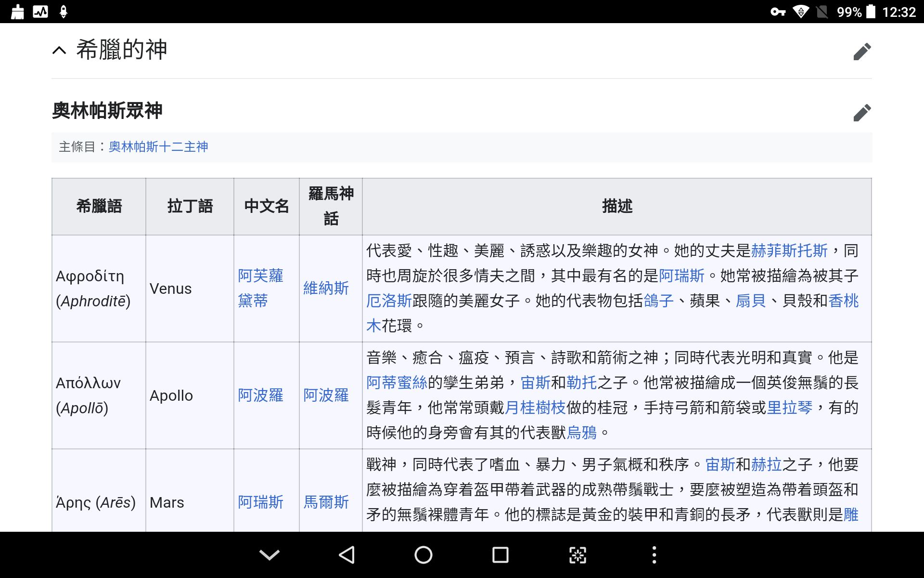Open the 里拉琴 link
Image resolution: width=924 pixels, height=578 pixels.
(789, 407)
